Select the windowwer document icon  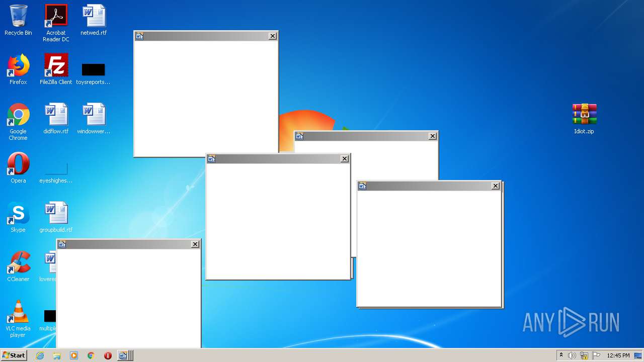[x=94, y=119]
